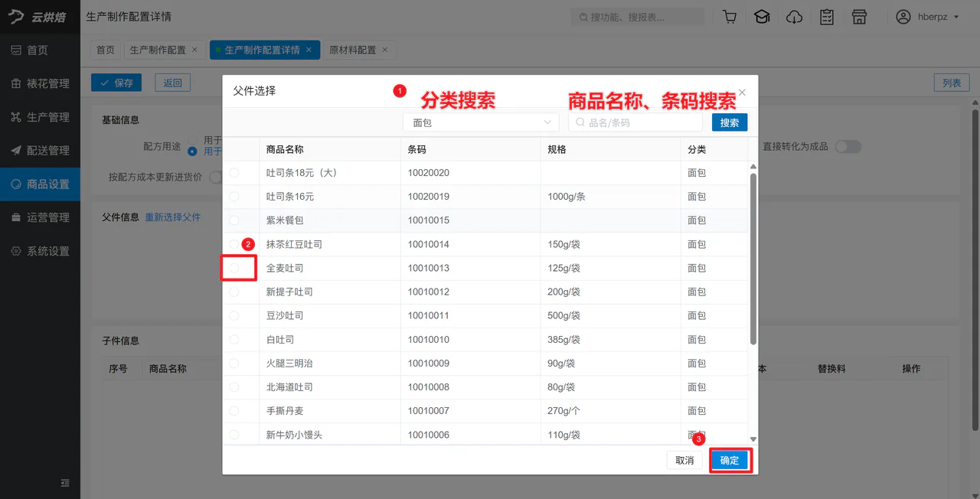Select 商品设置 in the sidebar
This screenshot has height=499, width=980.
pyautogui.click(x=40, y=184)
